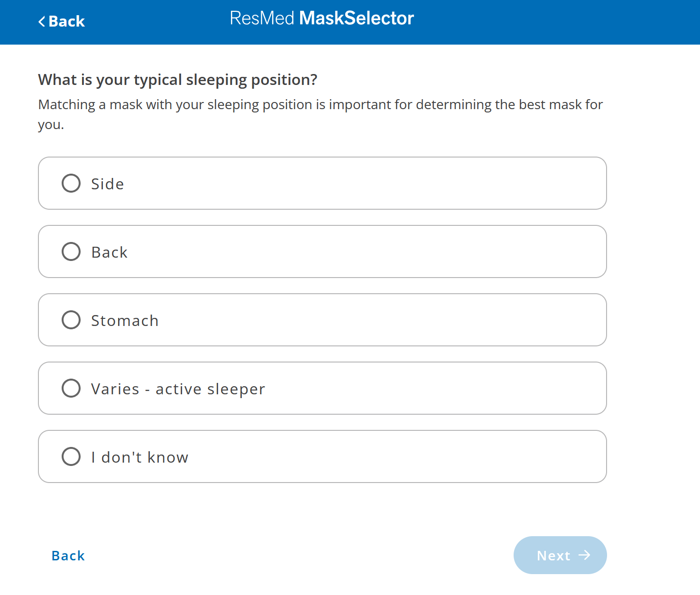Click the Side option card
This screenshot has height=595, width=700.
tap(322, 183)
